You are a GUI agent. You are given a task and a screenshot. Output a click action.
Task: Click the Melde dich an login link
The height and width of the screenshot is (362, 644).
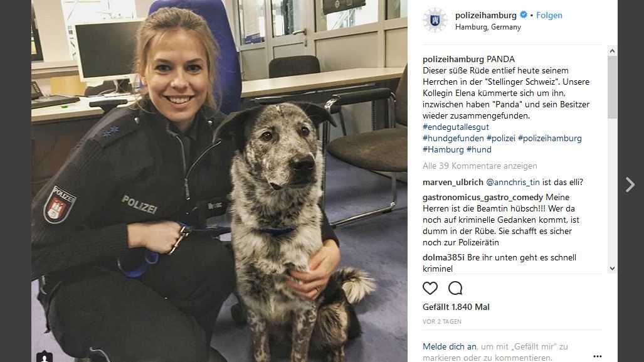[450, 347]
